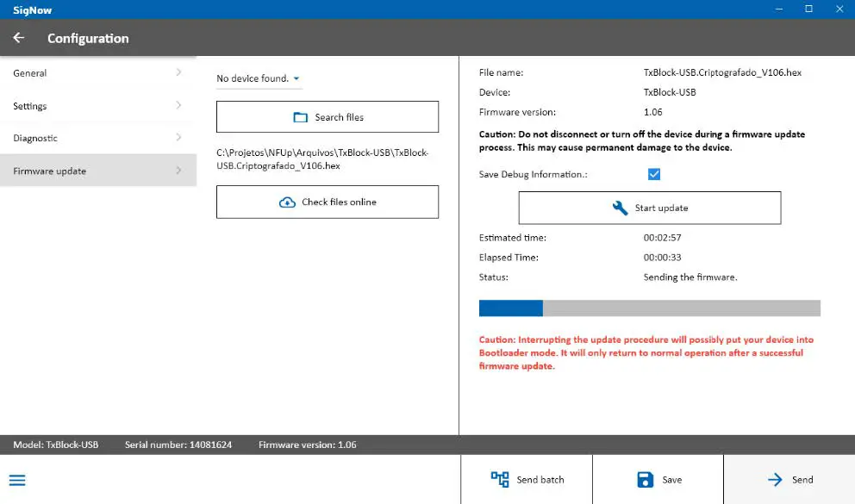
Task: Click the Send batch icon
Action: pos(500,479)
